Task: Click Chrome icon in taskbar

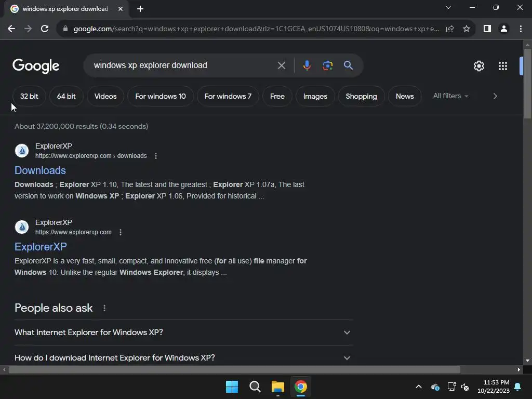Action: point(301,387)
